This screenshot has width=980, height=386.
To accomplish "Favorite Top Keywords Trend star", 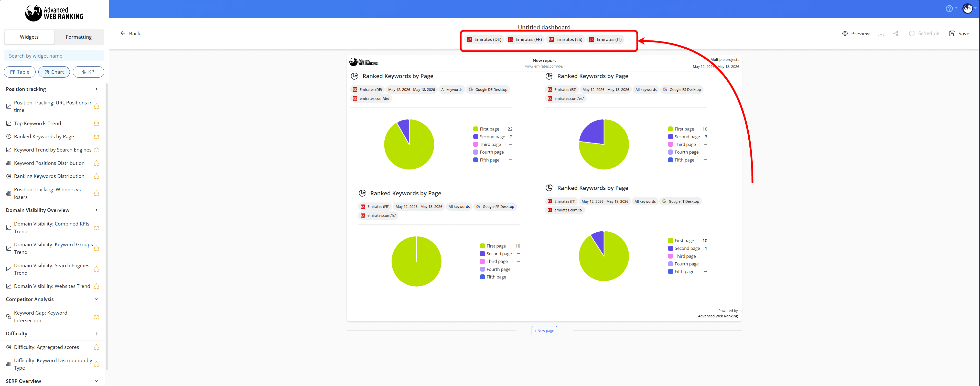I will tap(97, 124).
